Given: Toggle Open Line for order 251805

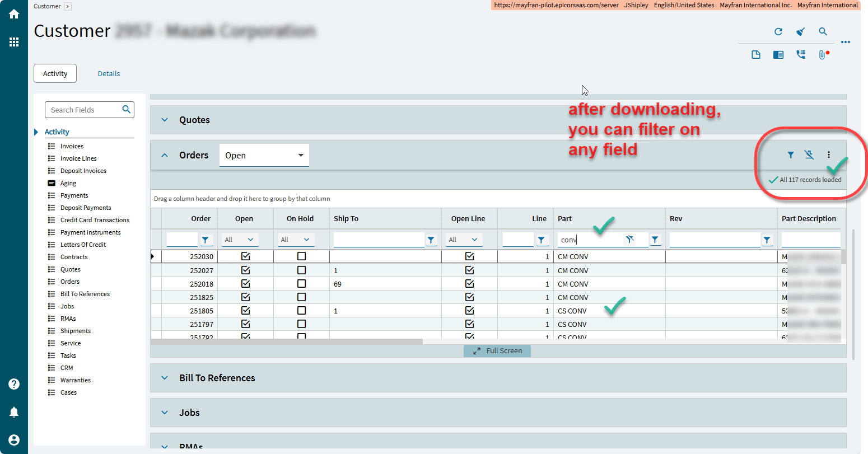Looking at the screenshot, I should [x=469, y=311].
